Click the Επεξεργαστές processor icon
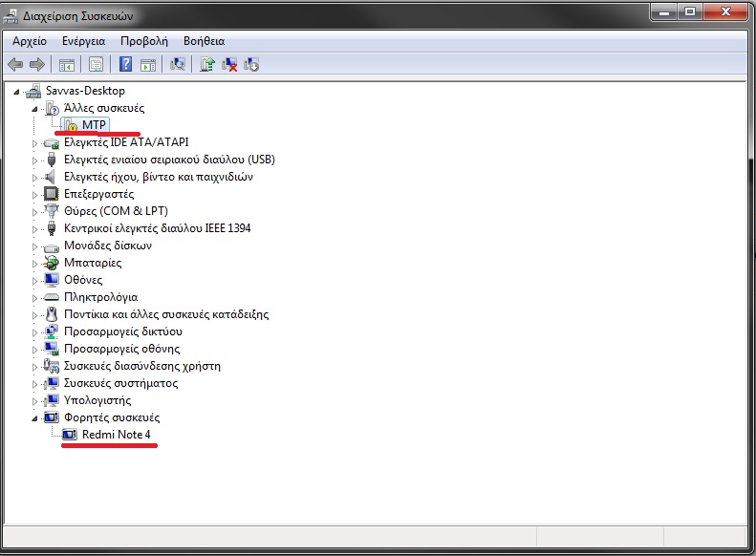This screenshot has height=556, width=756. 51,194
